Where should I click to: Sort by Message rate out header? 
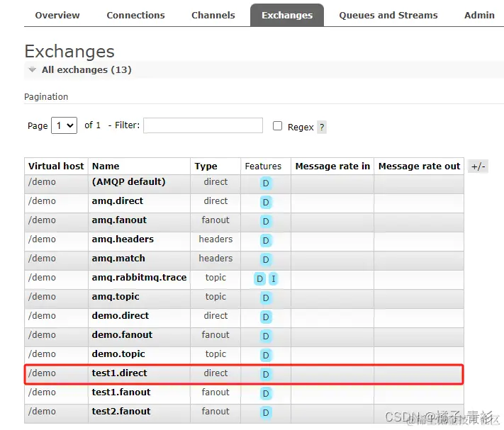(x=419, y=166)
